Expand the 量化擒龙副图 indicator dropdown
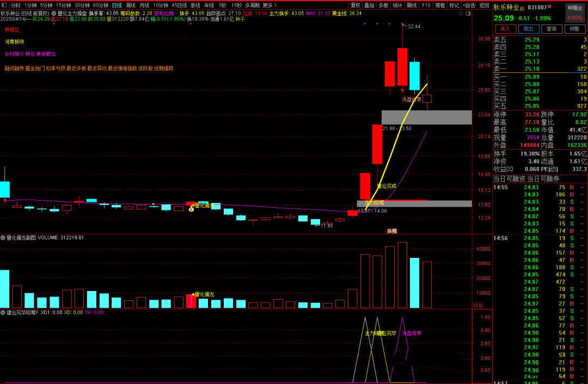Image resolution: width=588 pixels, height=384 pixels. pyautogui.click(x=3, y=238)
